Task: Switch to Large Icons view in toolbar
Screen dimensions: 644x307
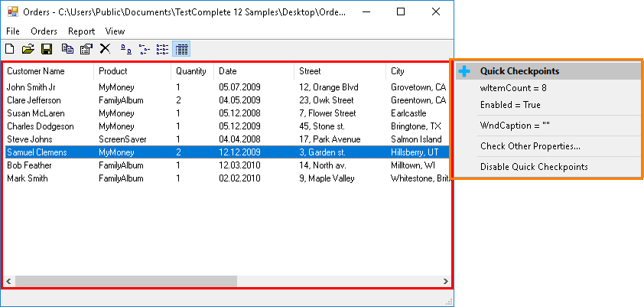Action: pos(125,50)
